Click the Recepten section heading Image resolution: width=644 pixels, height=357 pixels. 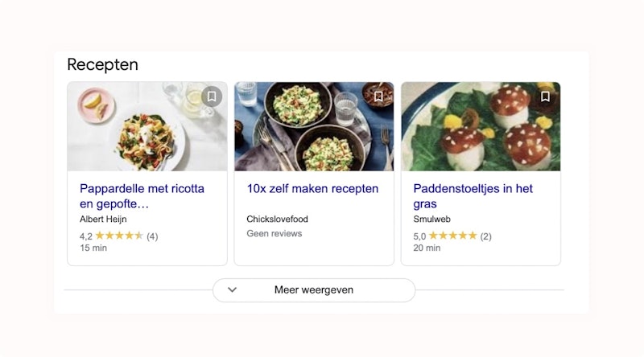click(102, 64)
